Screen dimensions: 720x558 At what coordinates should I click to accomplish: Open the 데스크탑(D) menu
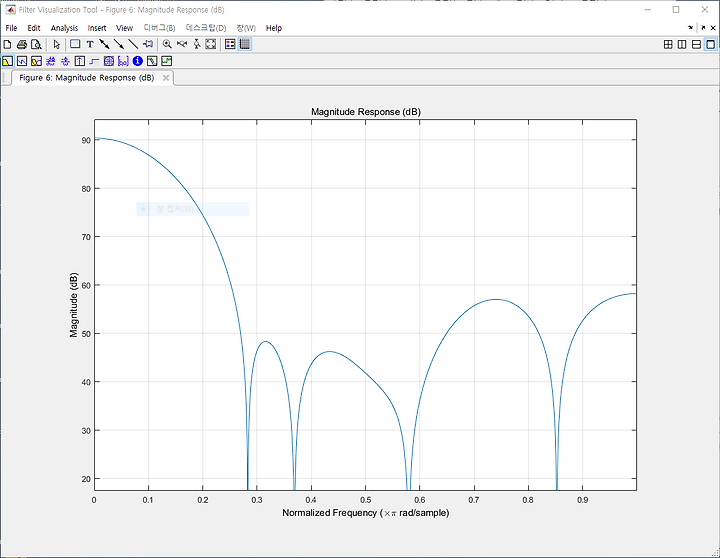(206, 28)
